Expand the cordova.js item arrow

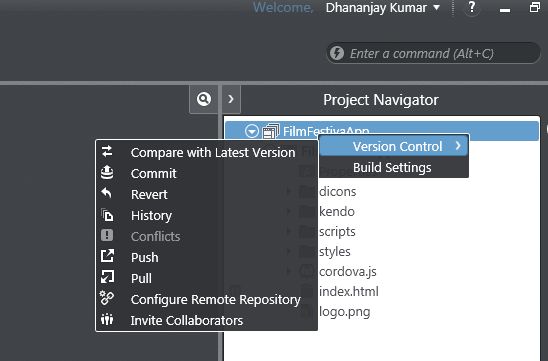click(288, 272)
